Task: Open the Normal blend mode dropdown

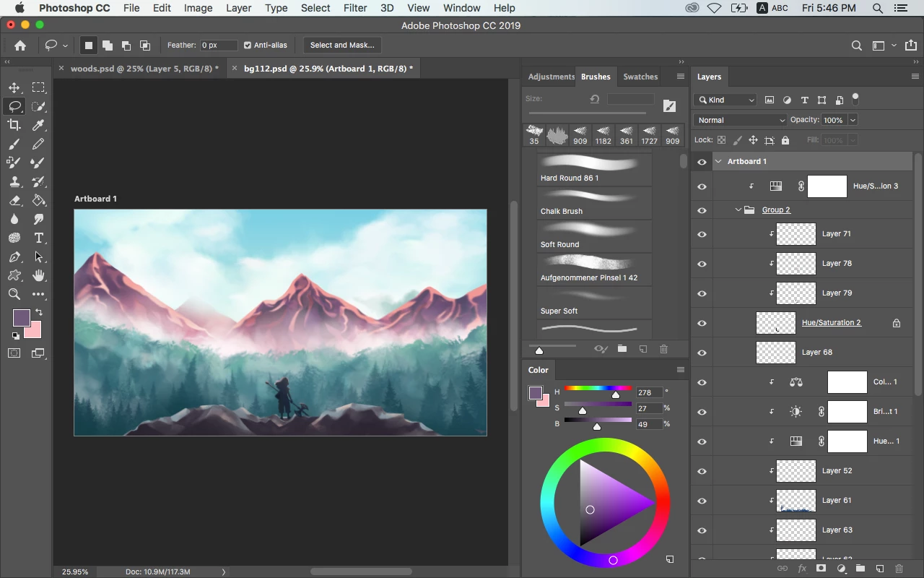Action: click(x=740, y=120)
